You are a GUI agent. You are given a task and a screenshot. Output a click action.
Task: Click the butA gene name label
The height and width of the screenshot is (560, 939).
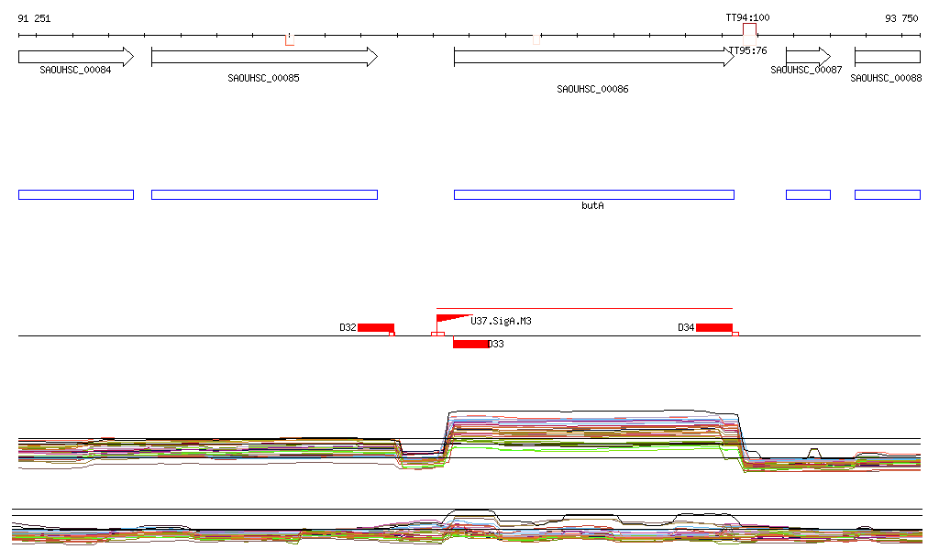coord(593,205)
